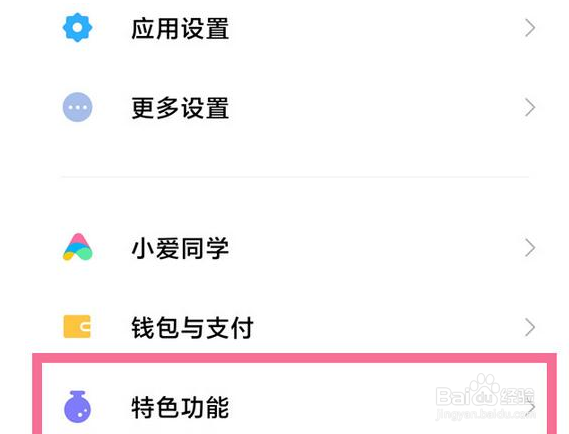
Task: Click the jingyan.baidu.com watermark text
Action: [486, 414]
